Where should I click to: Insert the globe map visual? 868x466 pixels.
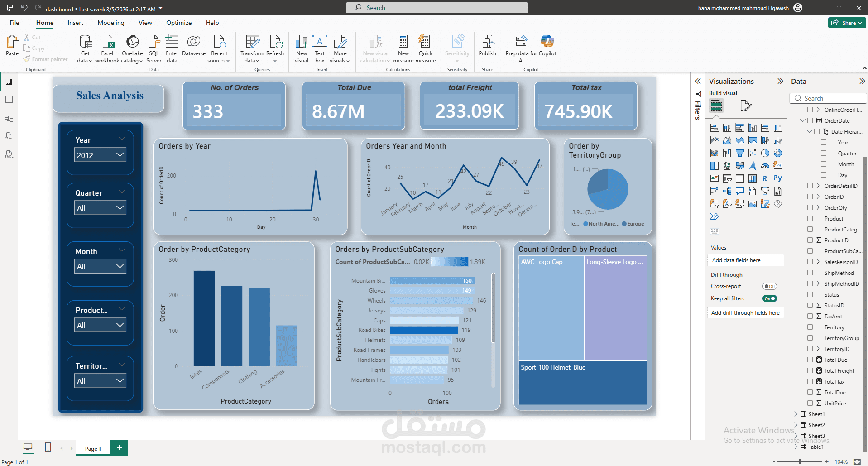coord(727,166)
